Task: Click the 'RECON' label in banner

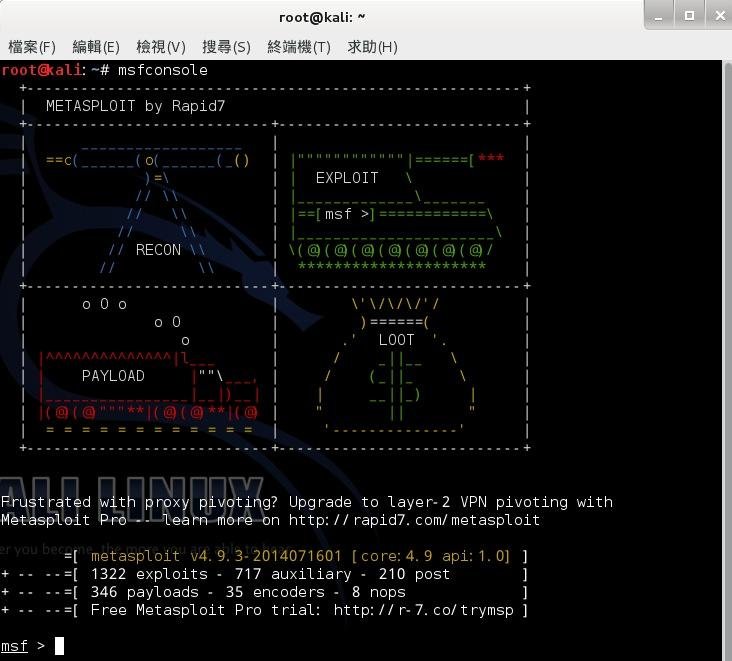Action: 158,250
